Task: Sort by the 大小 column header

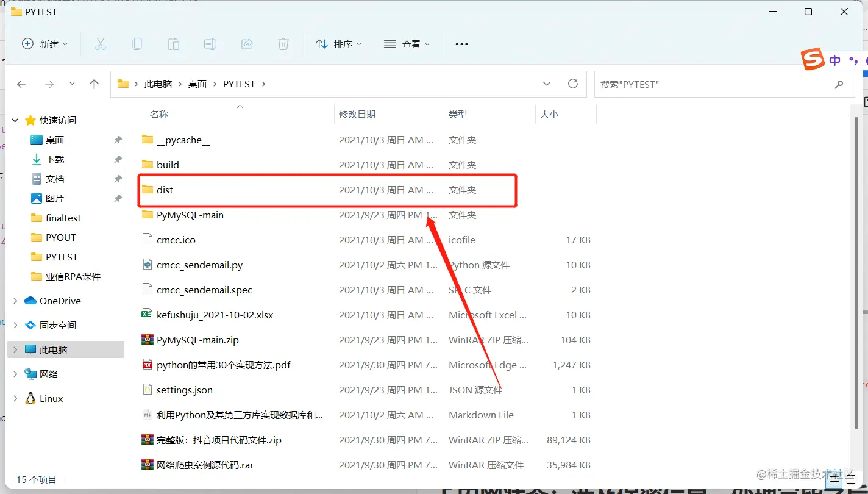Action: 549,114
